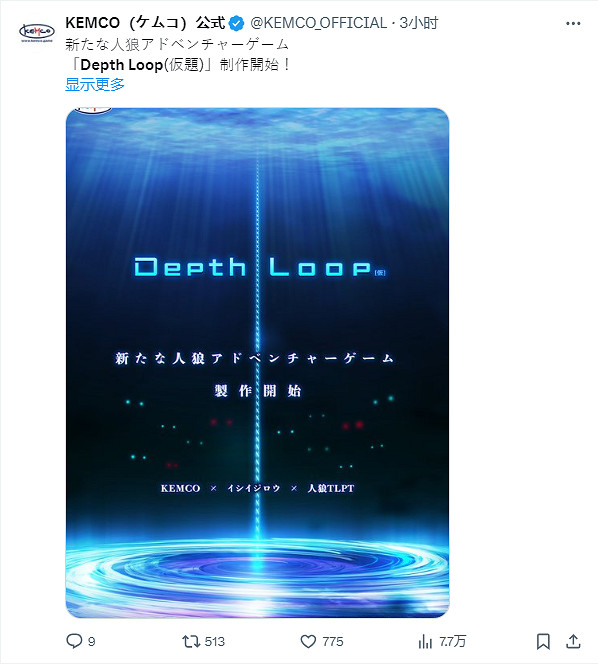Click the 7.7万 view count
The image size is (598, 664).
[x=452, y=642]
